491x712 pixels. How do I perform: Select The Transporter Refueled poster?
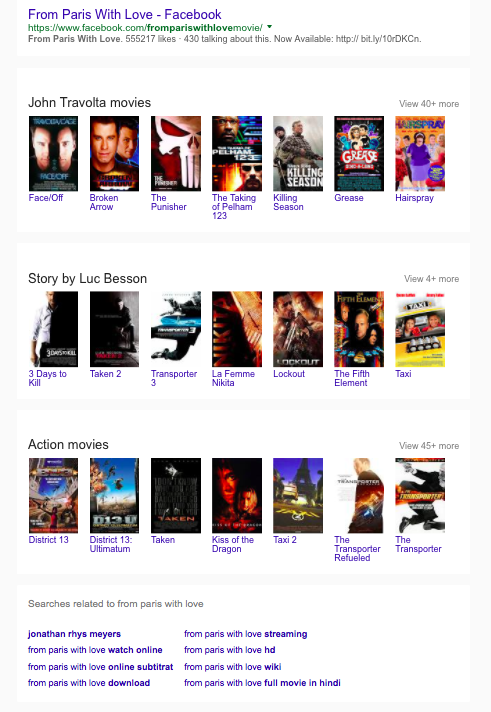359,495
